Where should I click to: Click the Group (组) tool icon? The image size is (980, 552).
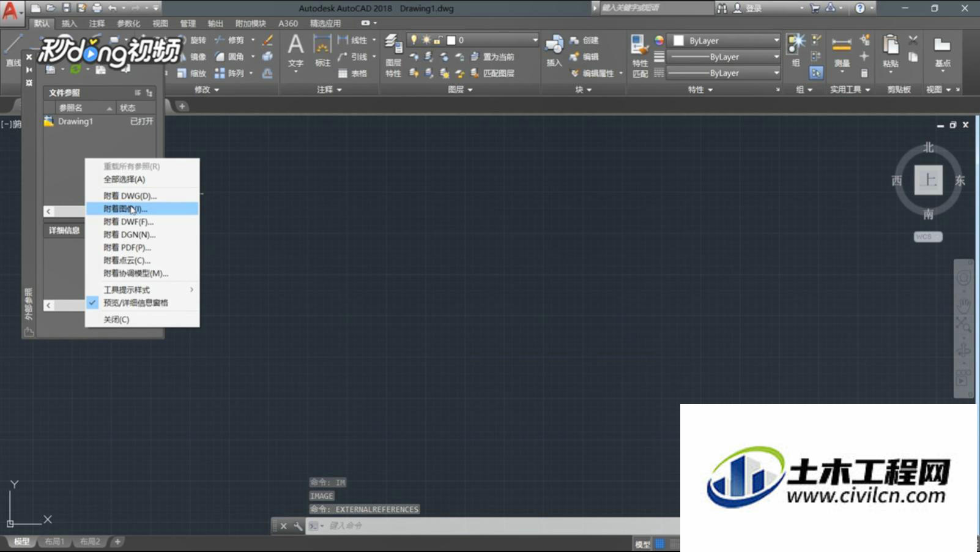[796, 50]
